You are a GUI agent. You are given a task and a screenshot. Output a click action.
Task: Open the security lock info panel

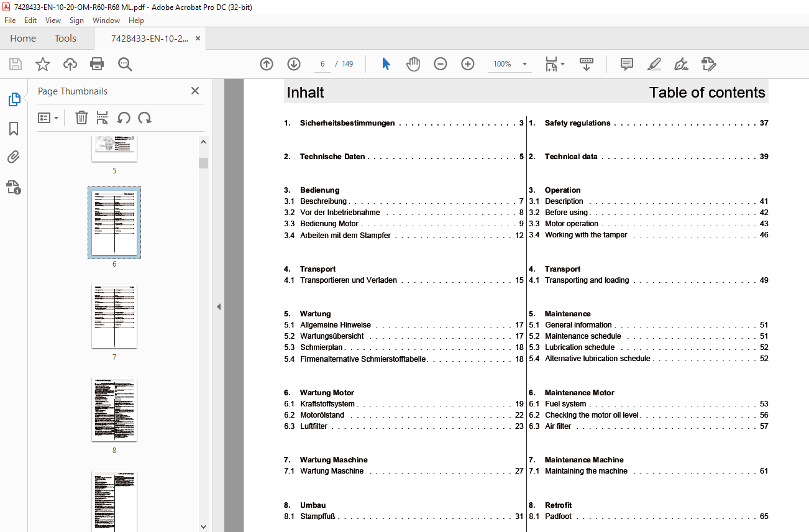tap(14, 186)
